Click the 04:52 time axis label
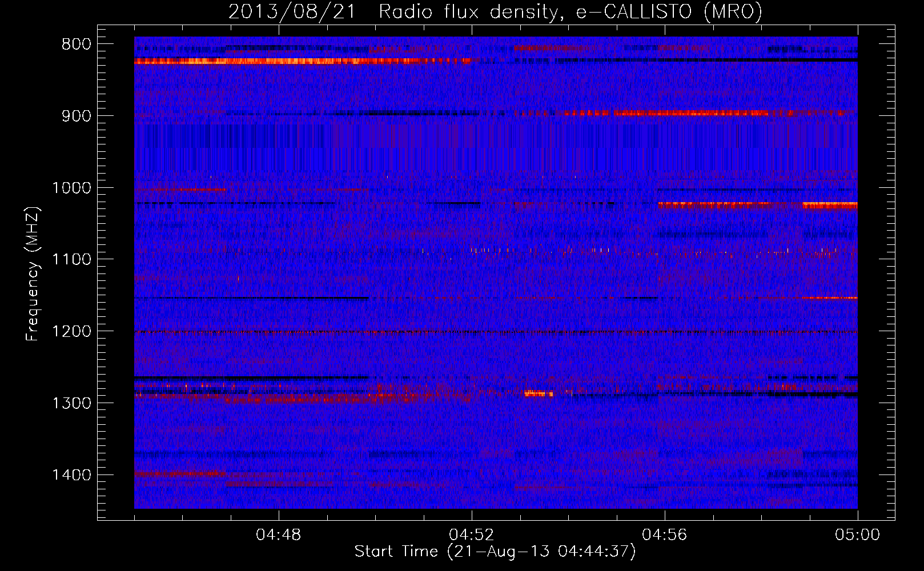Image resolution: width=924 pixels, height=571 pixels. point(472,535)
